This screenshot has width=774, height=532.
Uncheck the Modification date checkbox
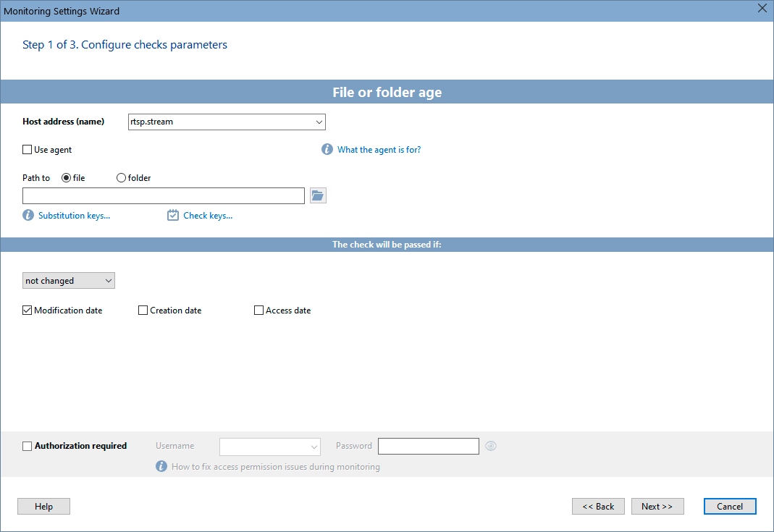(27, 310)
